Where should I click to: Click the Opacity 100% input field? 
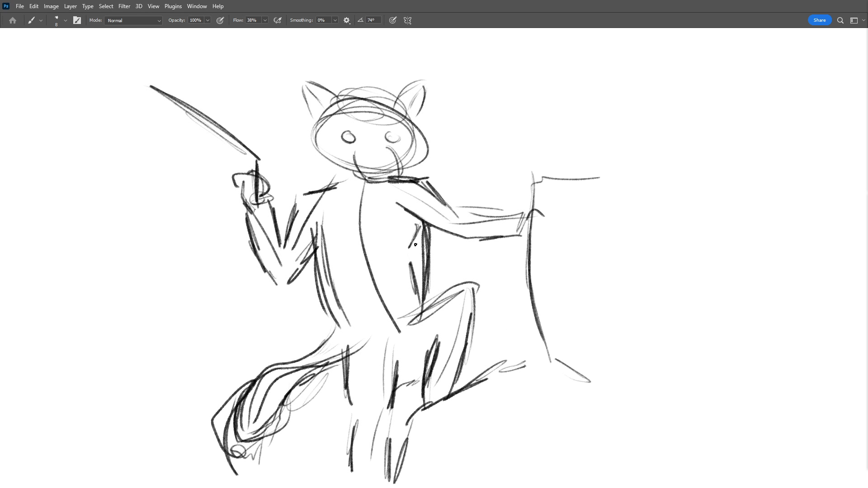pyautogui.click(x=196, y=20)
